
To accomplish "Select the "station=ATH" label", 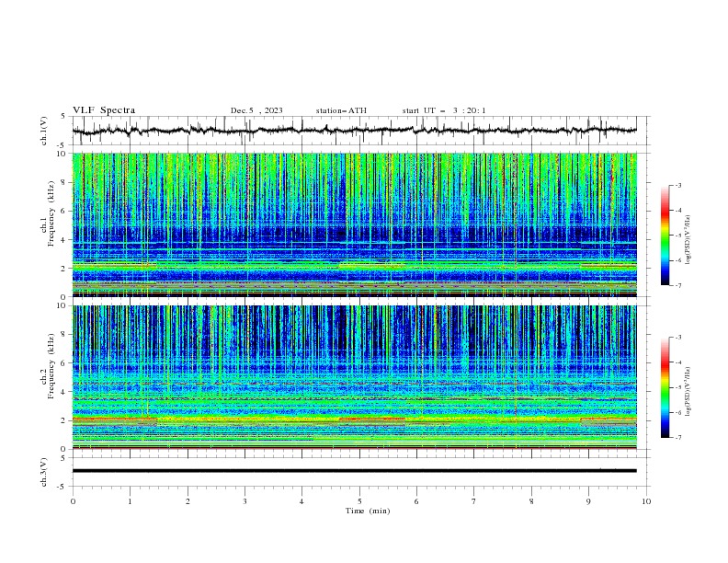I will pos(341,110).
